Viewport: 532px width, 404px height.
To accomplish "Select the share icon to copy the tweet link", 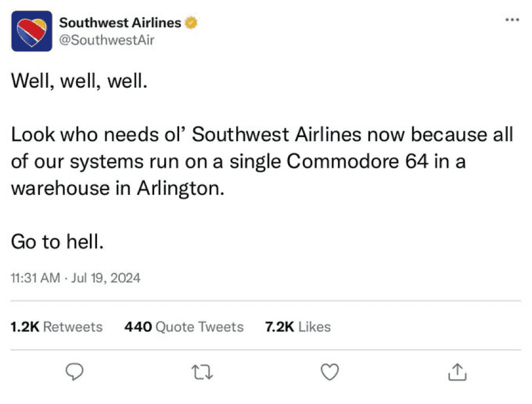I will pyautogui.click(x=457, y=372).
